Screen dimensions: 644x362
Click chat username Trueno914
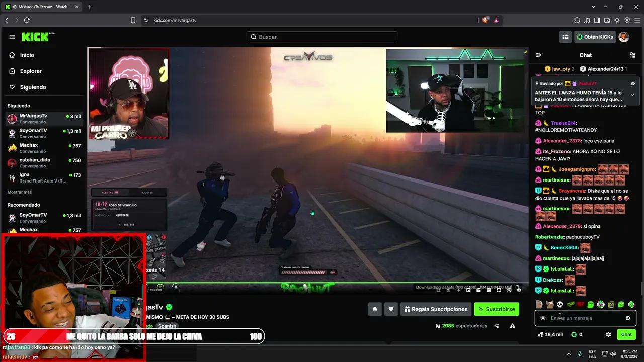tap(562, 123)
